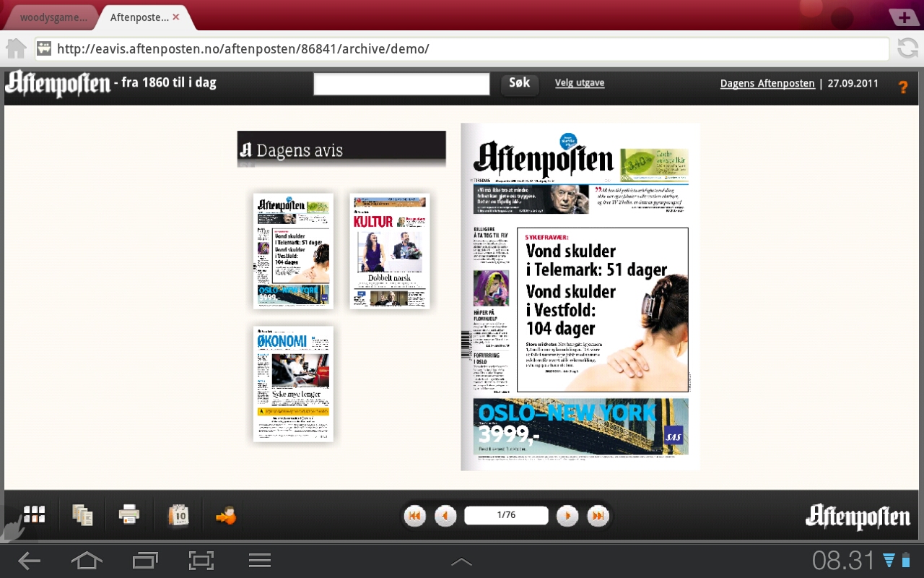Go to the previous page arrow

(x=445, y=516)
